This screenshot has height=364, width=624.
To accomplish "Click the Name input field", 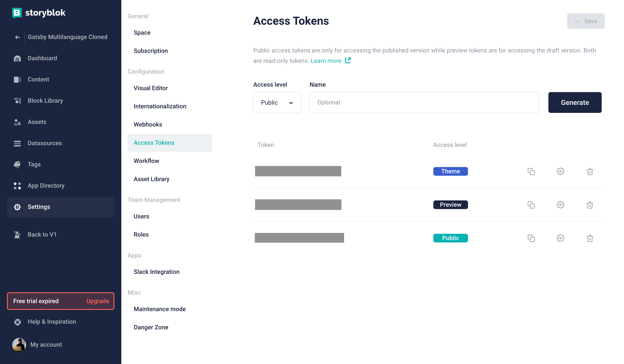I will tap(424, 102).
